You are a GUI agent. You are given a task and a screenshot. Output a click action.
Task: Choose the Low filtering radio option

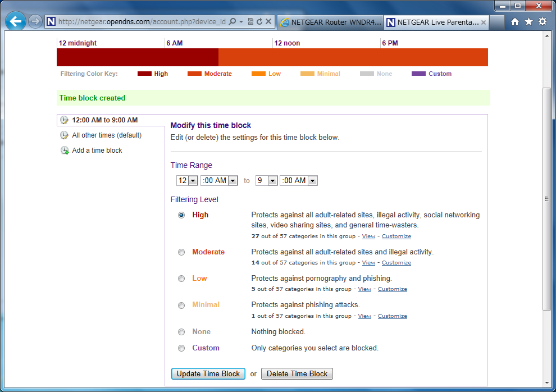(x=181, y=279)
